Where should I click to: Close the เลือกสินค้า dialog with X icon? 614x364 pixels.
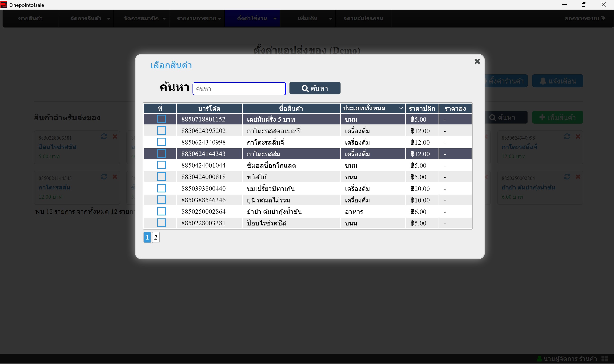(477, 61)
